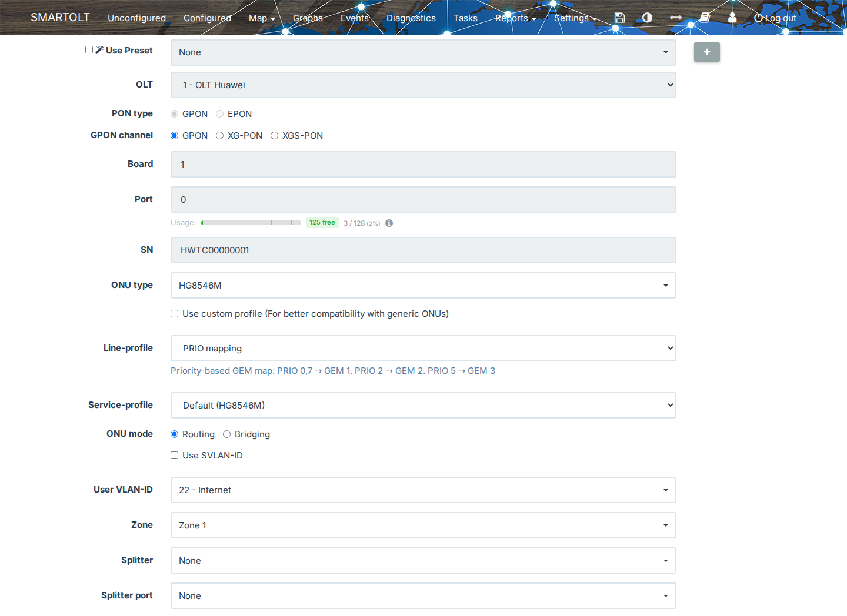Select XG-PON channel
This screenshot has height=616, width=847.
click(x=219, y=135)
